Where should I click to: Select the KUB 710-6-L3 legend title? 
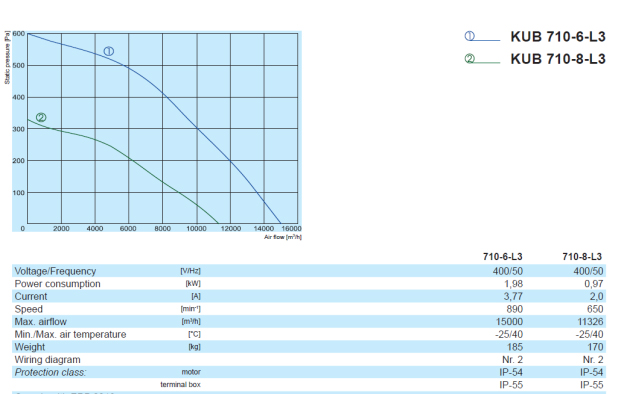558,37
